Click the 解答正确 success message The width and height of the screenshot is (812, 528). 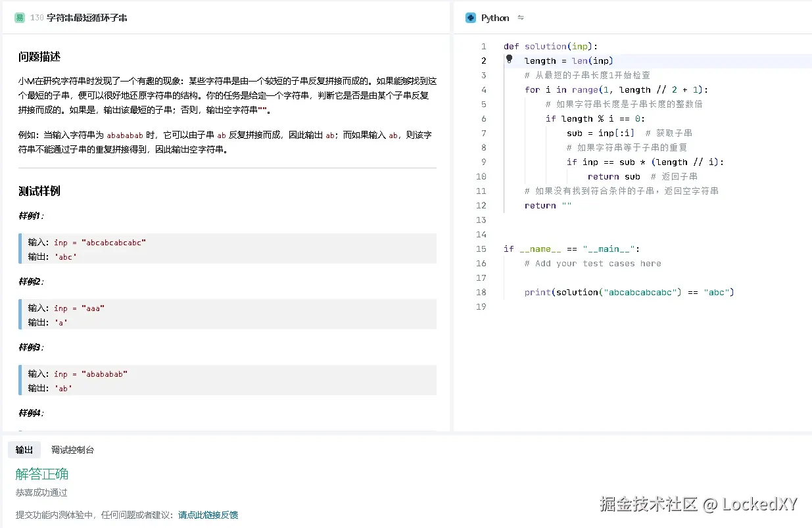(41, 473)
